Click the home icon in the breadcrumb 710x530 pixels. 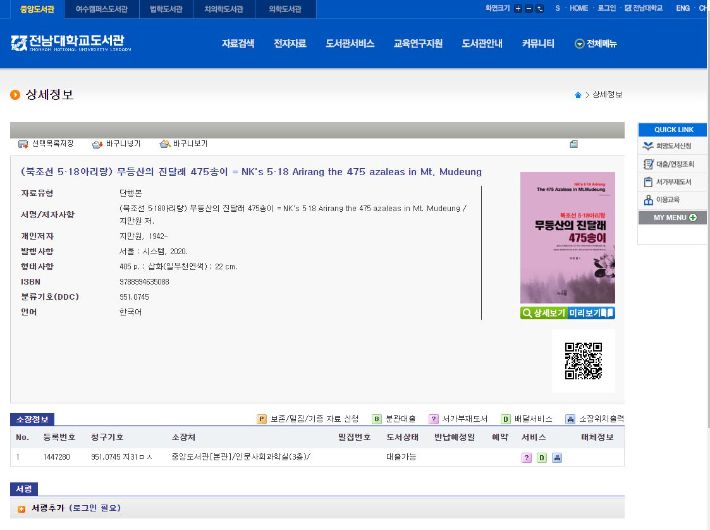click(x=577, y=95)
